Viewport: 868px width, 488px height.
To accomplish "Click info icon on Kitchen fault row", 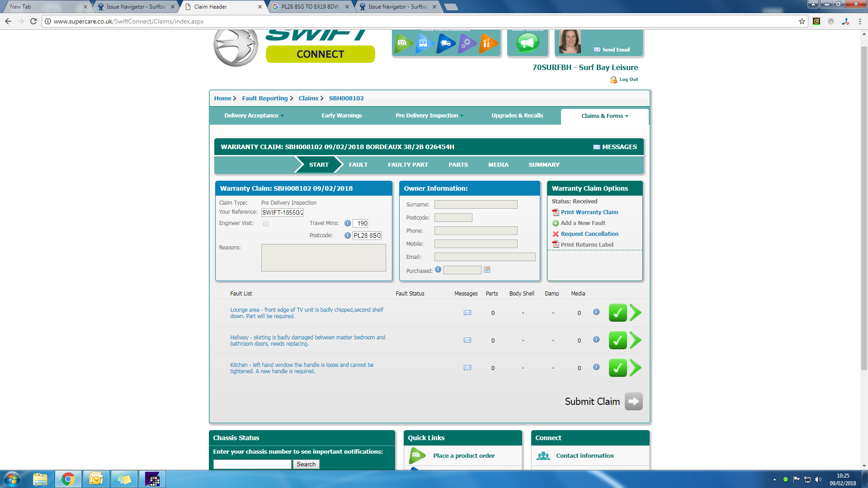I will [x=596, y=367].
